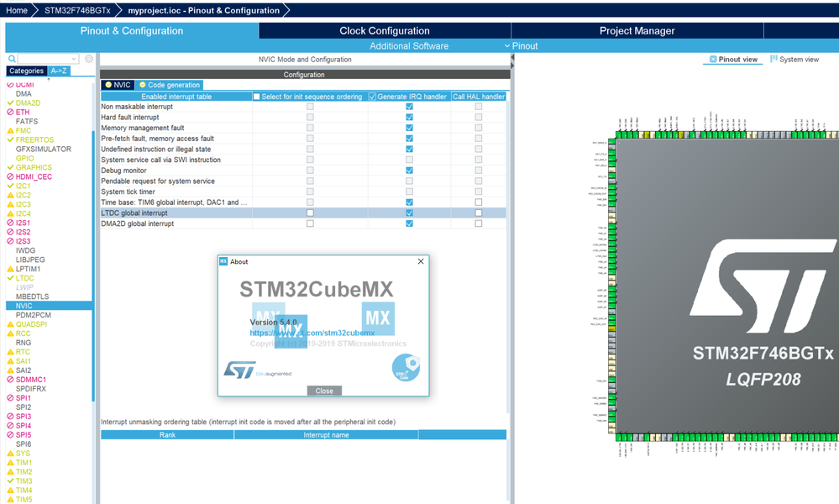The width and height of the screenshot is (839, 504).
Task: Go to Home in the breadcrumb
Action: (x=17, y=10)
